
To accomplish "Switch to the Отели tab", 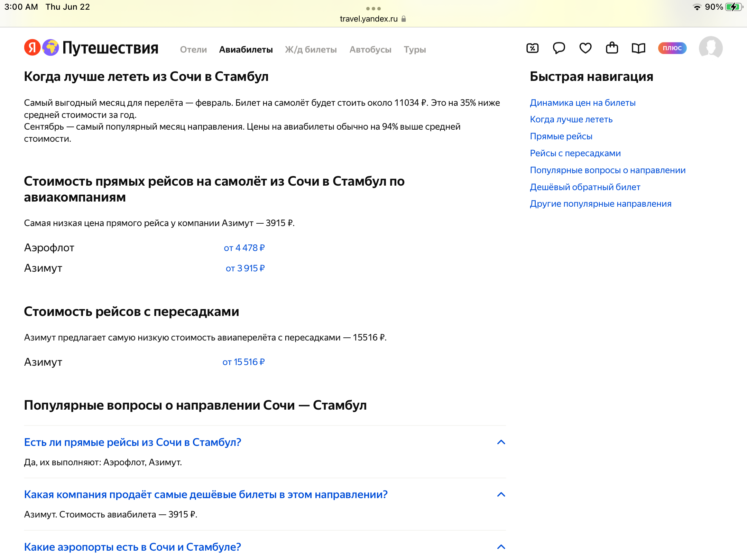I will click(193, 49).
